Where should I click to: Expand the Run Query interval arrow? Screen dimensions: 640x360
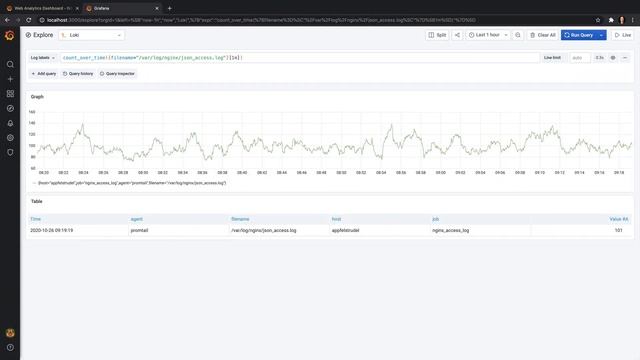coord(602,35)
